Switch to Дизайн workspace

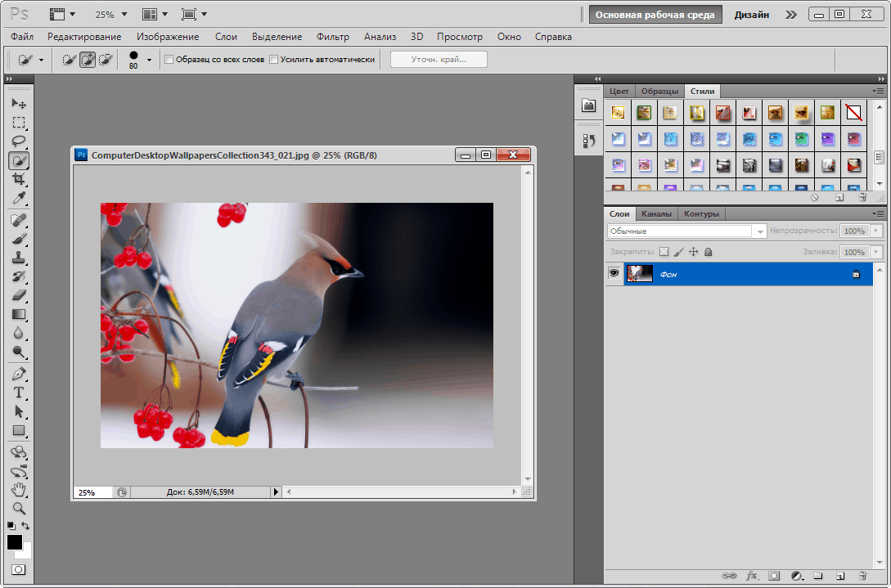click(x=751, y=15)
